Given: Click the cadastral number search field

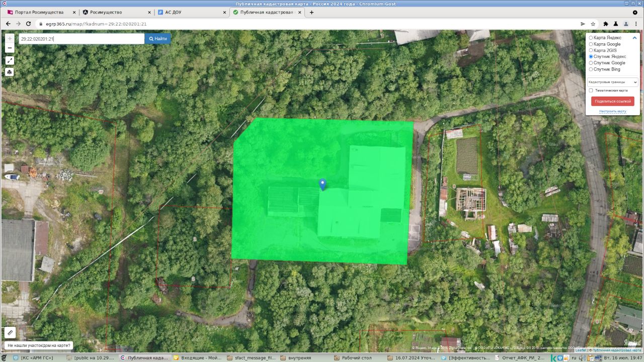Looking at the screenshot, I should (x=80, y=39).
